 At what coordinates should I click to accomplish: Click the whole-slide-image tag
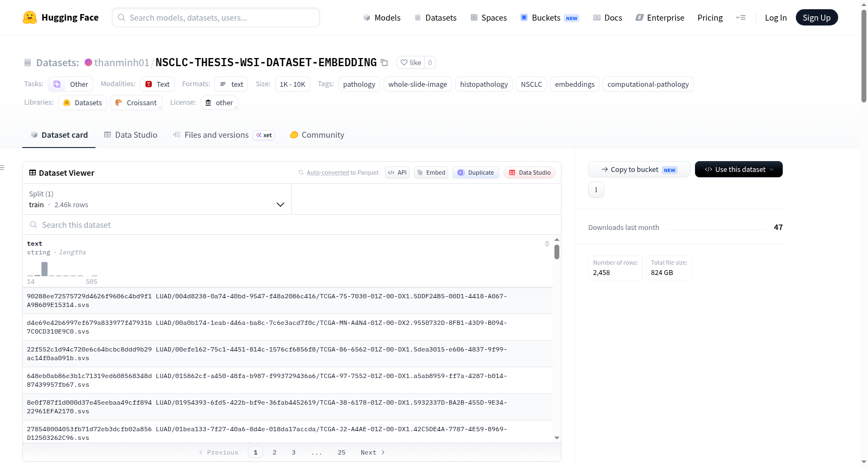pos(418,84)
